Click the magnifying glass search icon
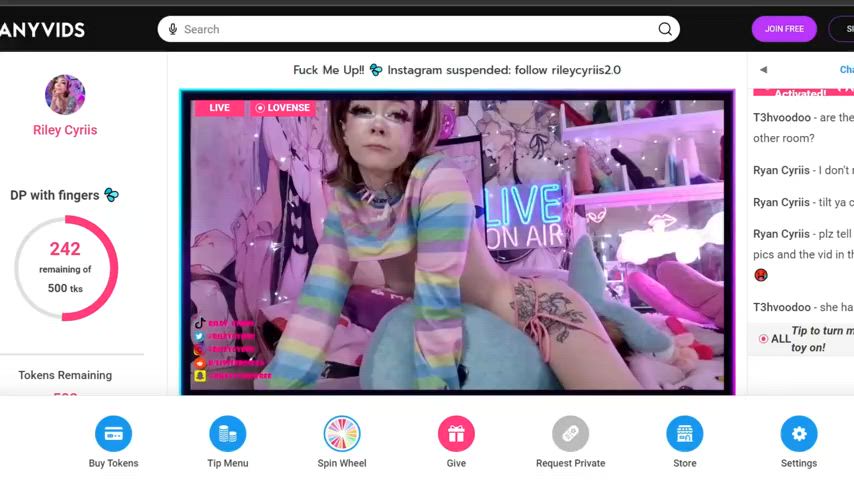Image resolution: width=854 pixels, height=480 pixels. pos(664,30)
